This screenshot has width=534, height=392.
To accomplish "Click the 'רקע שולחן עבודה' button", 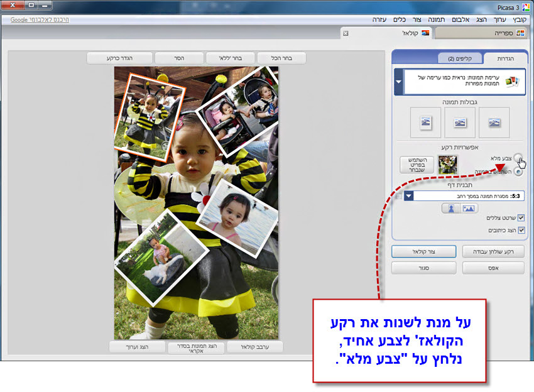I will 493,252.
